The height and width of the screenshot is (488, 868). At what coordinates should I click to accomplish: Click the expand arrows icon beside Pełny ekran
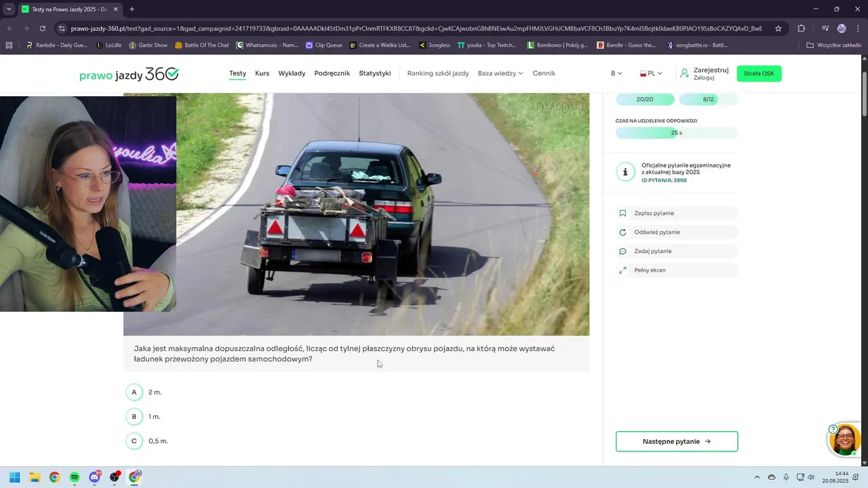623,270
